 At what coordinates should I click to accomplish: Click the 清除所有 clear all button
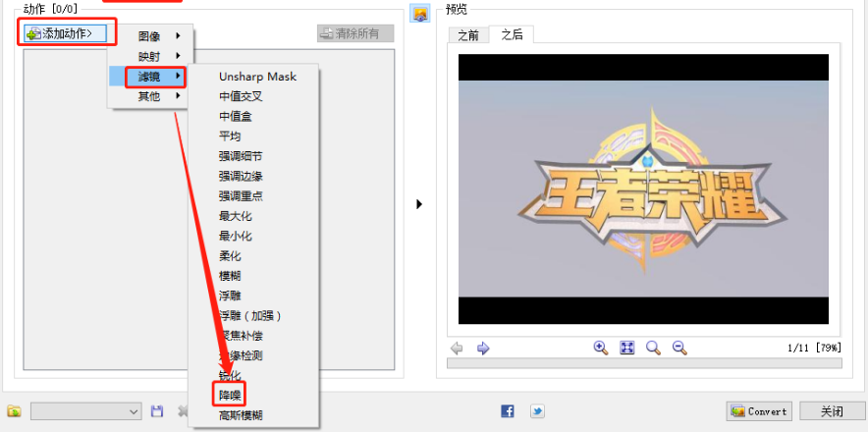(355, 33)
